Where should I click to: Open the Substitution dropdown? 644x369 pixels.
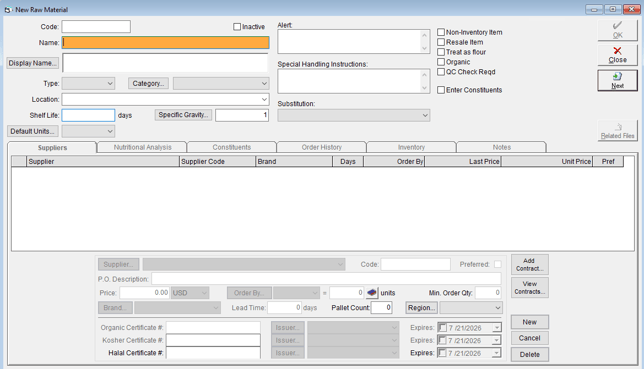click(354, 115)
